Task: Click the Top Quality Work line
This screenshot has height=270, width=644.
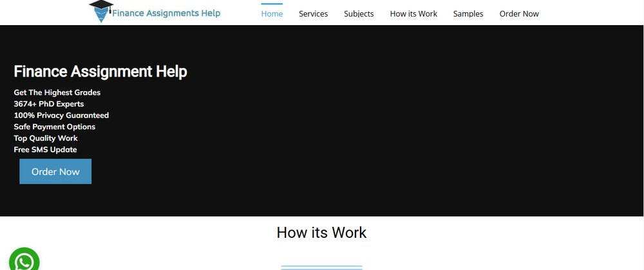Action: [46, 138]
